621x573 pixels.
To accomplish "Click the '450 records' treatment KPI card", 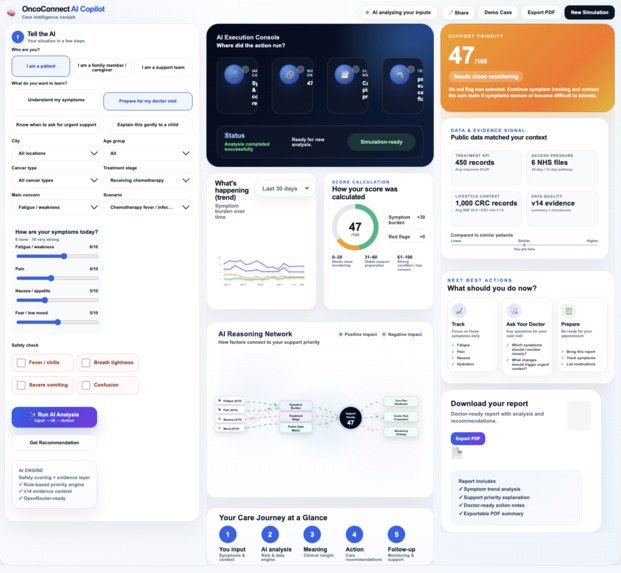I will click(x=486, y=168).
